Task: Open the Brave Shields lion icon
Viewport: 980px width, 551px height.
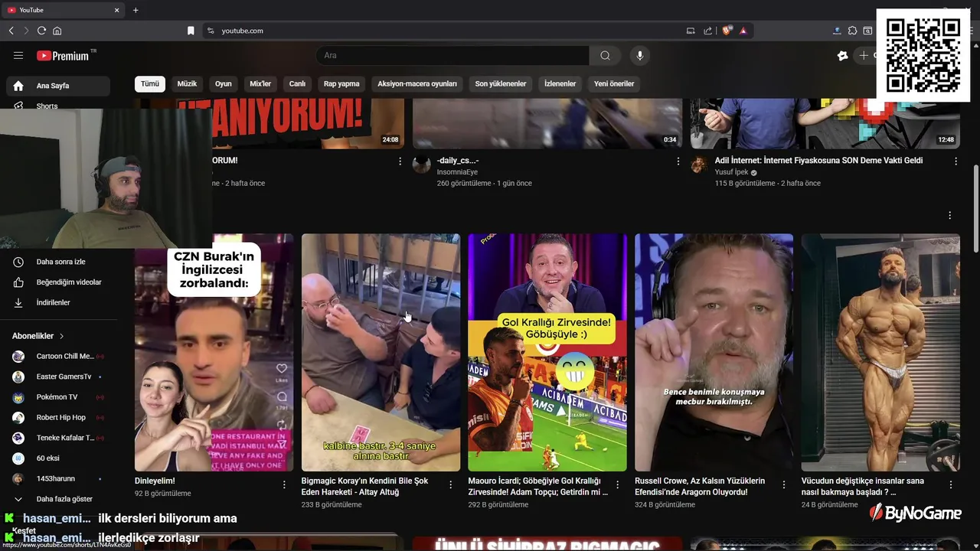Action: [x=727, y=31]
